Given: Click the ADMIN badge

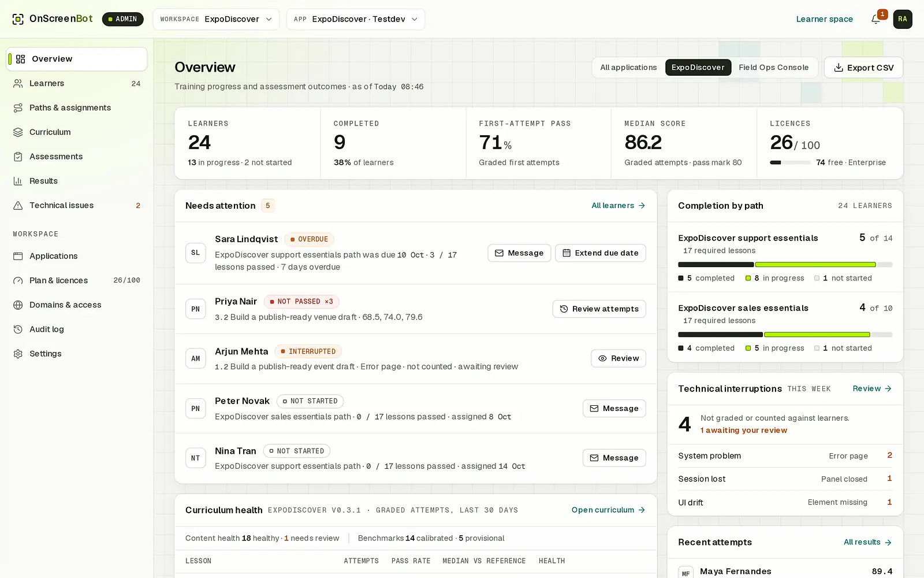Looking at the screenshot, I should pyautogui.click(x=123, y=19).
